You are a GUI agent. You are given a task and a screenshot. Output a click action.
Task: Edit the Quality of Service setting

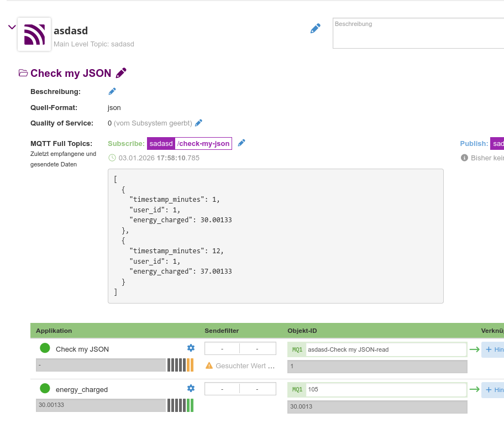click(199, 123)
